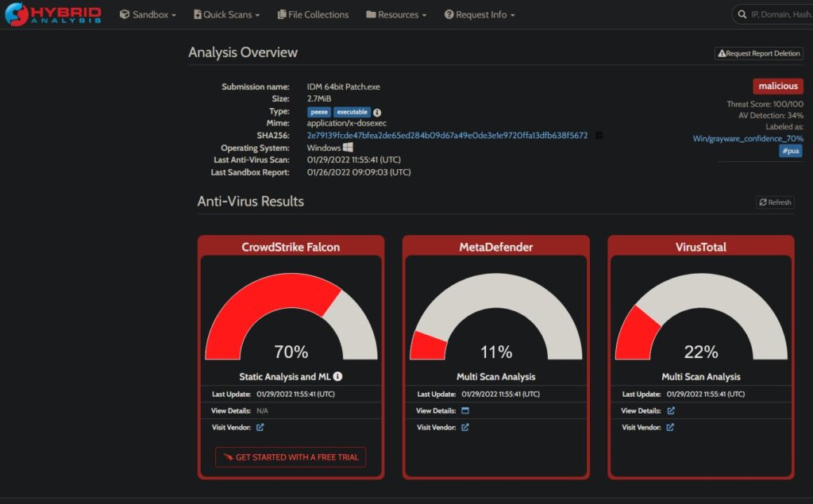Visit MetaDefender vendor link icon
This screenshot has width=813, height=504.
[x=465, y=427]
